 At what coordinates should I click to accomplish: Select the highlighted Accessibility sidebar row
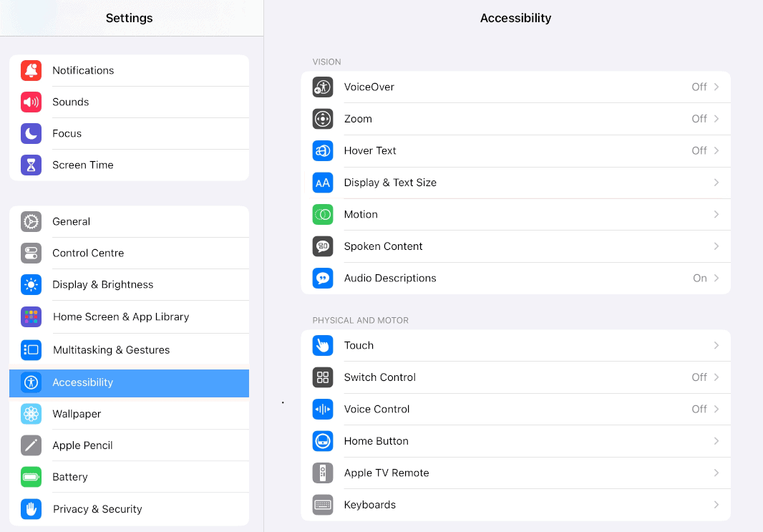pyautogui.click(x=129, y=383)
